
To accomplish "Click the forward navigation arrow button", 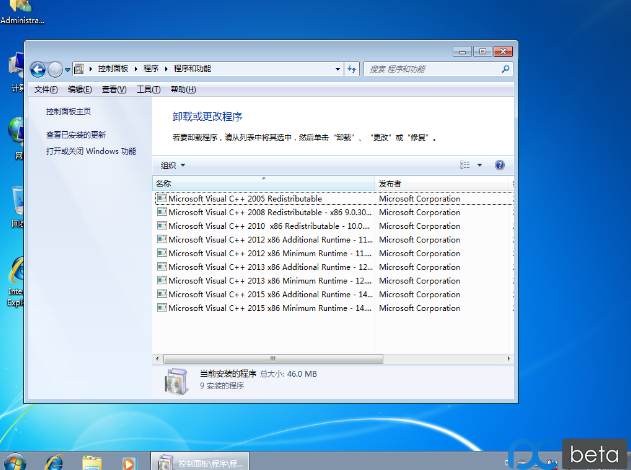I will coord(55,70).
